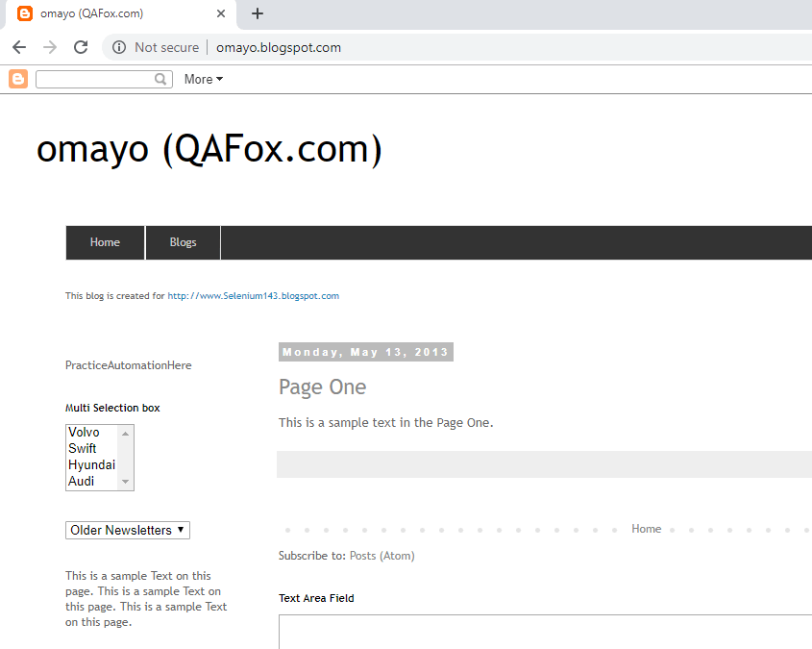Click the sample text in Page One
Image resolution: width=812 pixels, height=649 pixels.
coord(385,423)
